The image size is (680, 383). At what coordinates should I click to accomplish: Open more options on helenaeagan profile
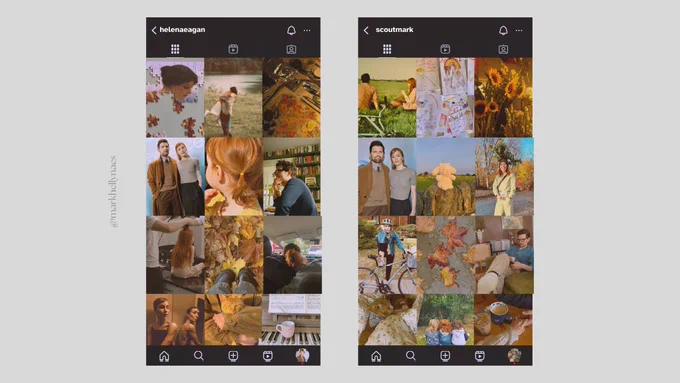307,30
